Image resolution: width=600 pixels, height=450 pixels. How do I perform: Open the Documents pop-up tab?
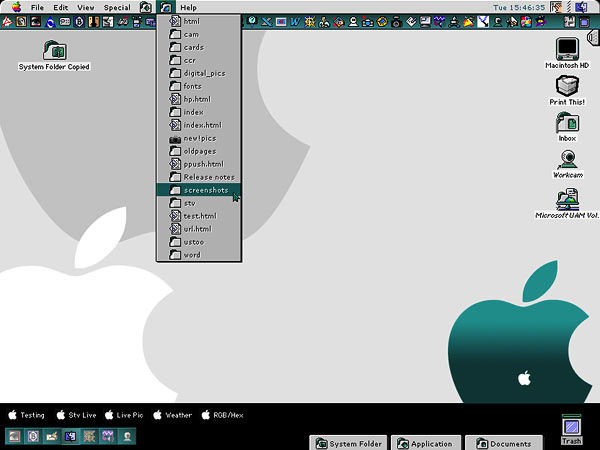click(x=504, y=443)
